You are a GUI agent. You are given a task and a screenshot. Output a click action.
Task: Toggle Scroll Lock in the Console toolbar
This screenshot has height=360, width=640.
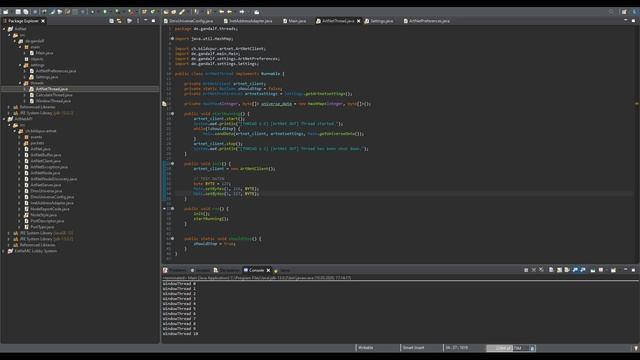click(x=559, y=270)
